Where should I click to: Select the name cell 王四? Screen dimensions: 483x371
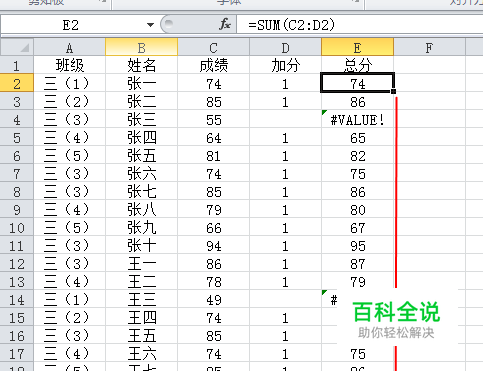[x=141, y=317]
